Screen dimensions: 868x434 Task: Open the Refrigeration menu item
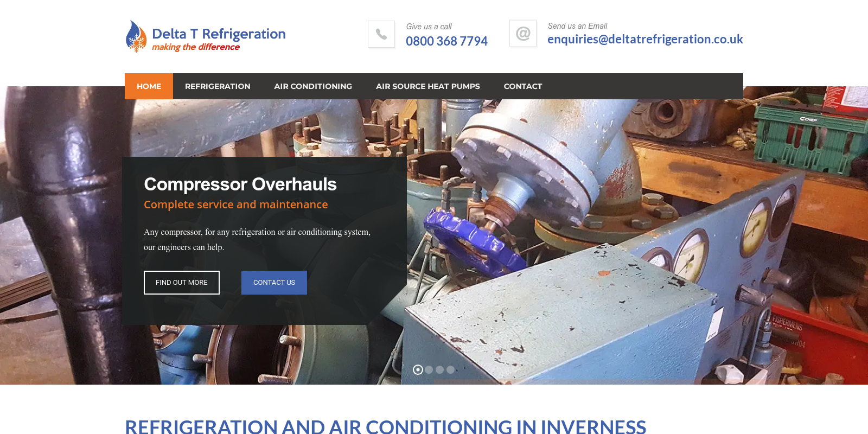click(x=218, y=86)
